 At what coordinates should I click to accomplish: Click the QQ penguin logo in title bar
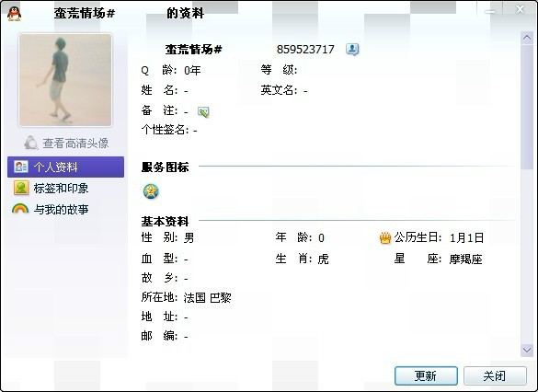point(14,14)
